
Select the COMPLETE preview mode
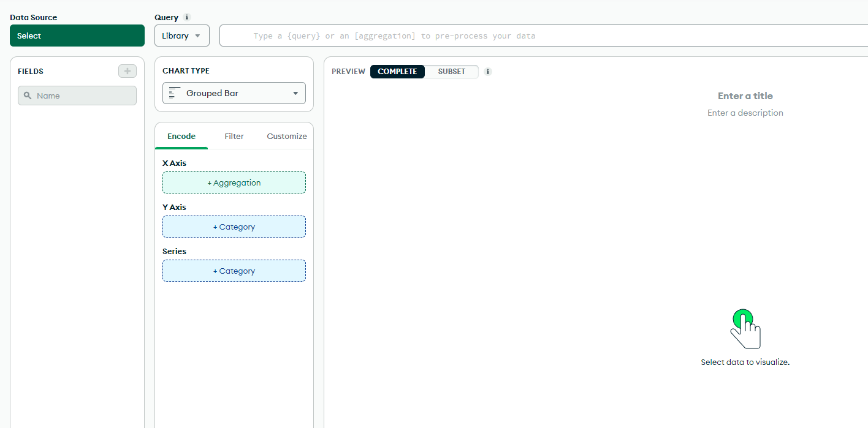397,72
